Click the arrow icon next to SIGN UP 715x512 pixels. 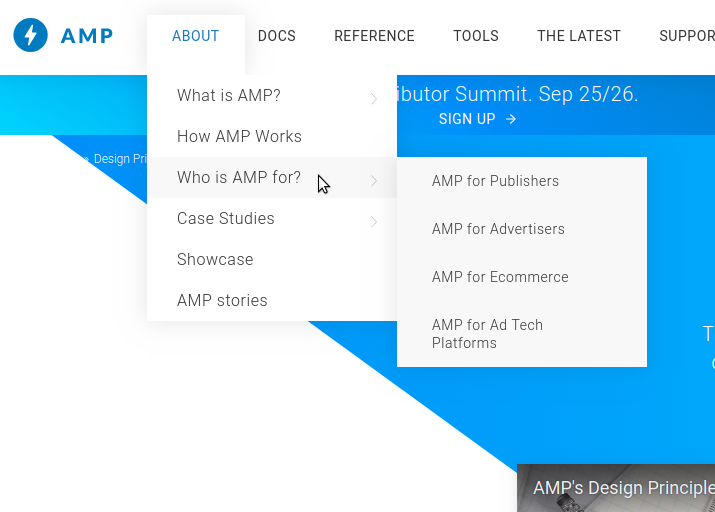[511, 119]
